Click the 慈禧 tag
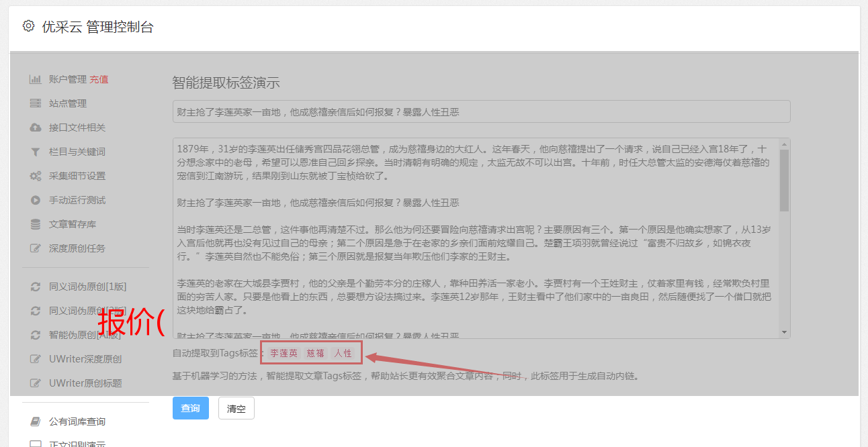The width and height of the screenshot is (868, 447). pos(315,353)
